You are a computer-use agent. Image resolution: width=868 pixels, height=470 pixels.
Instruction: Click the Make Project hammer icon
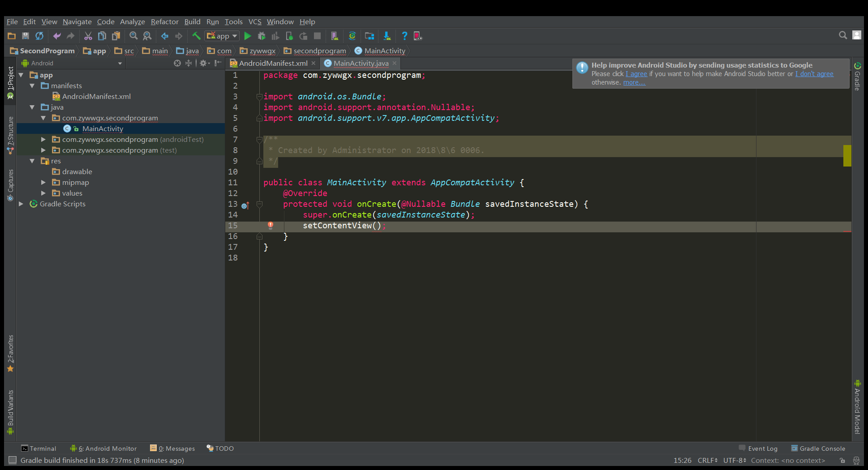[196, 36]
